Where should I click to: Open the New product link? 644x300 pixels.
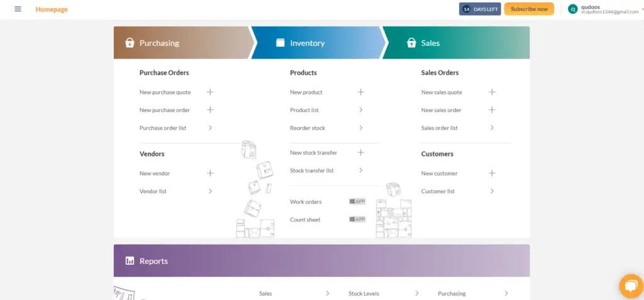pos(306,92)
